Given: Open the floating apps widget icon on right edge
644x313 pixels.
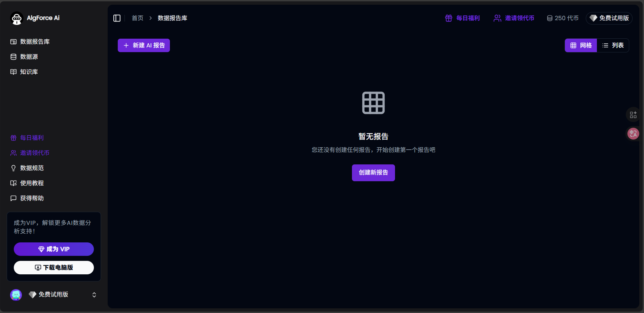Looking at the screenshot, I should pos(633,115).
